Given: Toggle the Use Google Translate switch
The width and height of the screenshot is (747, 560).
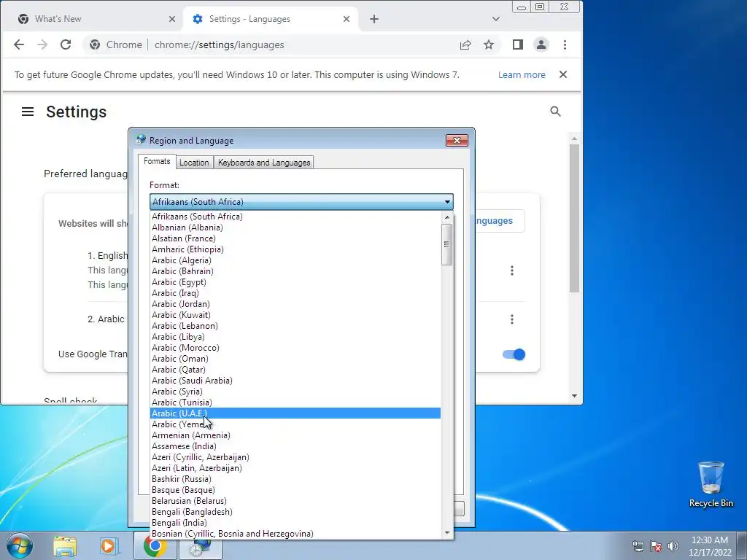Looking at the screenshot, I should (514, 354).
